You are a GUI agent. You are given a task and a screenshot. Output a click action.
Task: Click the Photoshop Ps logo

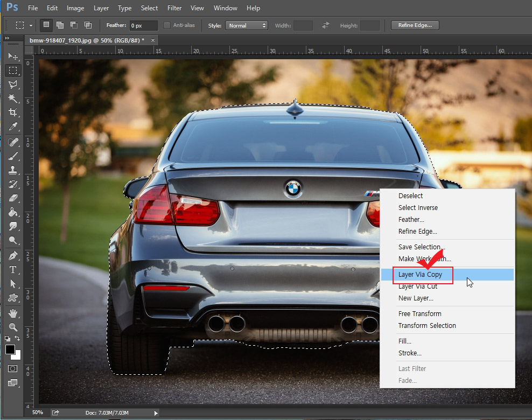pyautogui.click(x=12, y=7)
